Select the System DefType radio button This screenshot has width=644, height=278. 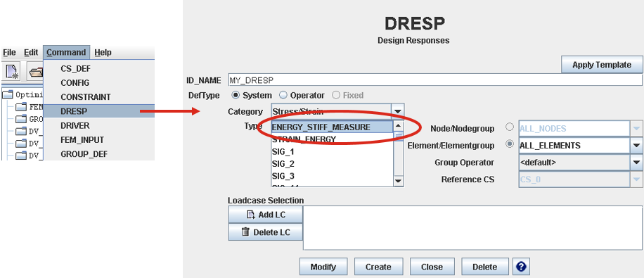236,95
